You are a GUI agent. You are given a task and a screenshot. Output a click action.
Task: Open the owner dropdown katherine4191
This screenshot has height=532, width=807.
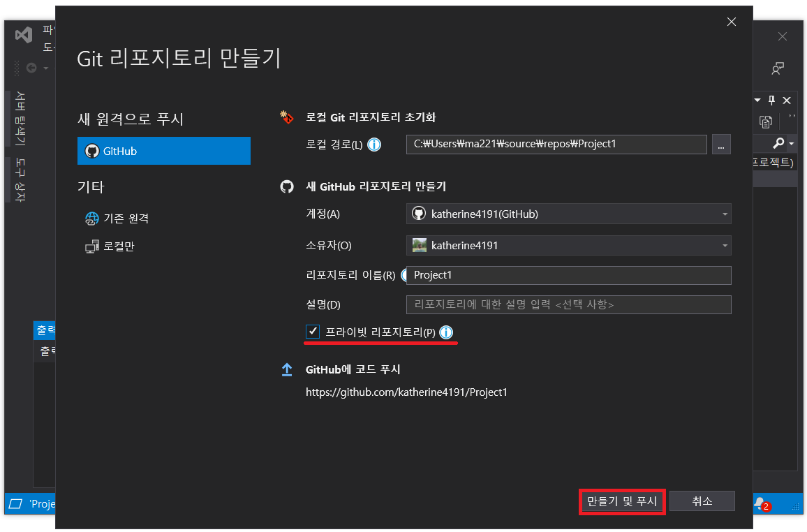(569, 246)
